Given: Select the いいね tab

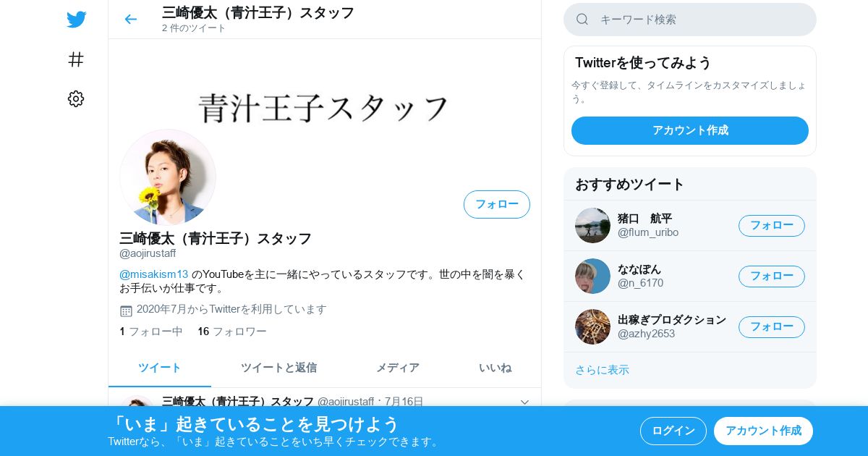Looking at the screenshot, I should (x=495, y=368).
